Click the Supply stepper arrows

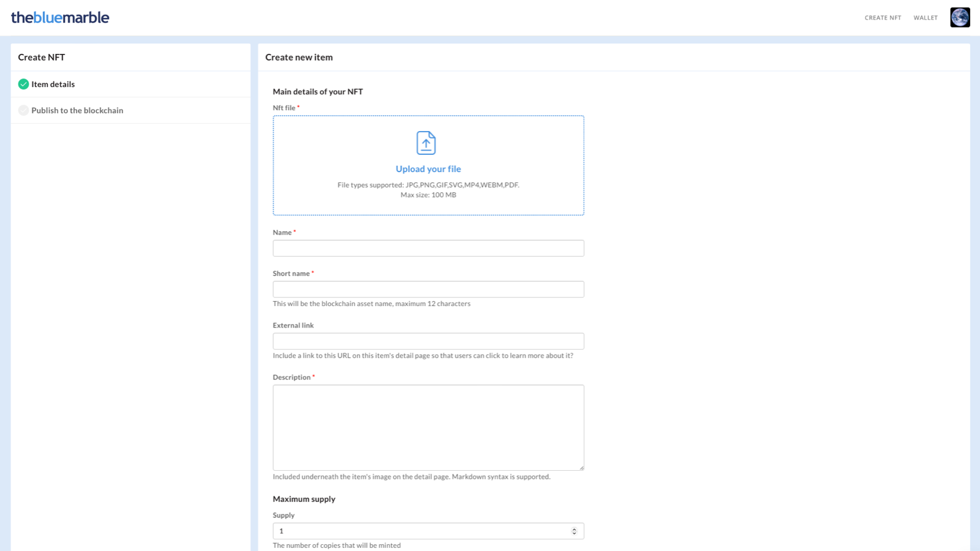click(x=574, y=531)
